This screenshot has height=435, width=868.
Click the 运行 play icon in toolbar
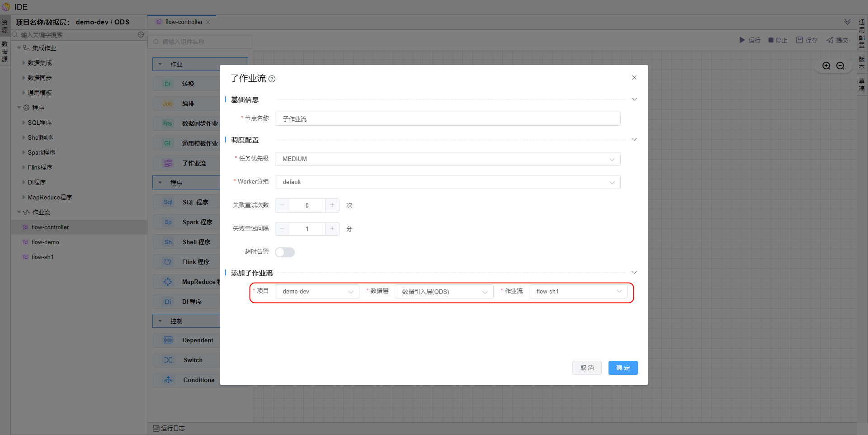(x=742, y=40)
